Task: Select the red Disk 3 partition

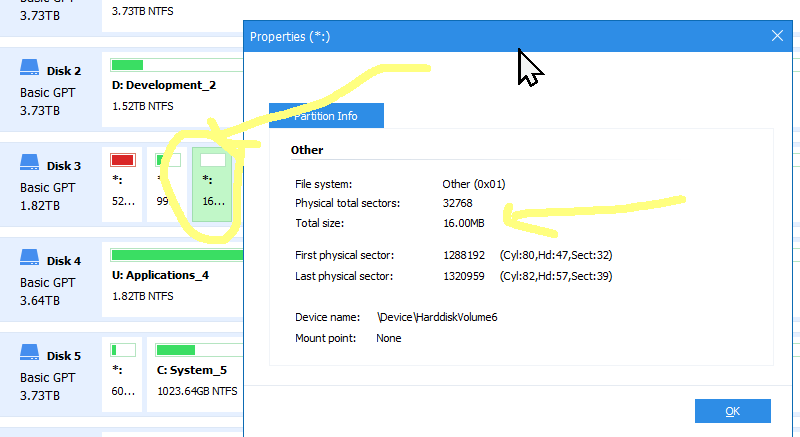Action: (x=122, y=185)
